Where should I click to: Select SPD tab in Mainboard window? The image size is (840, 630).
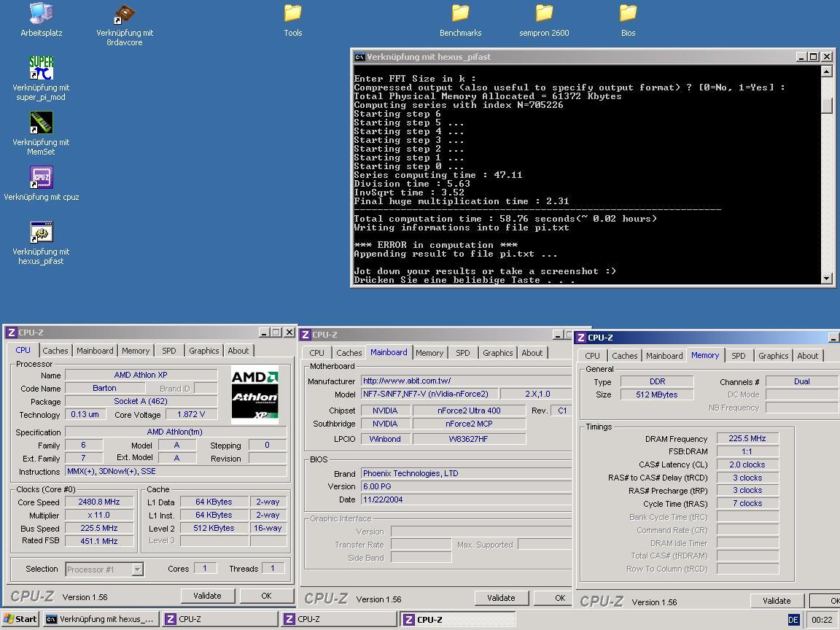(x=463, y=353)
